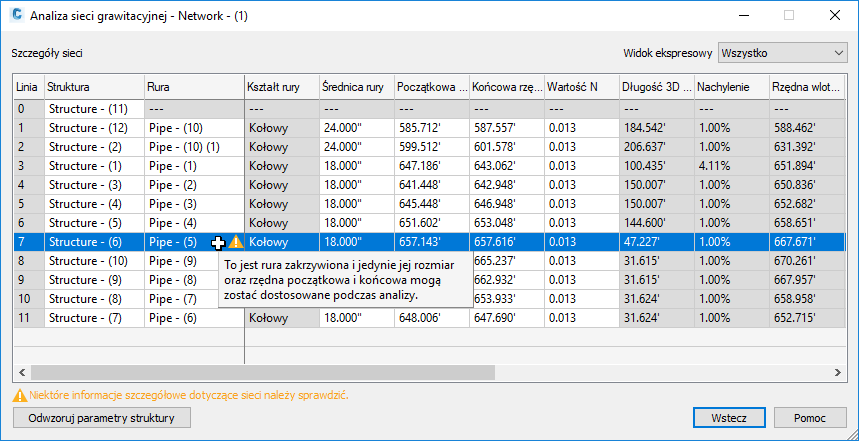Select the Structure - (3) cell
This screenshot has width=859, height=441.
coord(94,185)
